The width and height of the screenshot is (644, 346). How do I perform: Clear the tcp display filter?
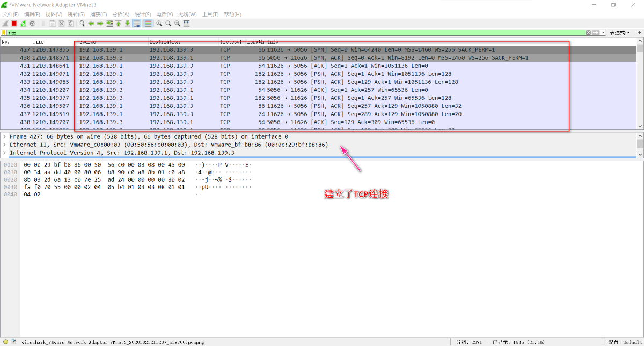[x=589, y=33]
